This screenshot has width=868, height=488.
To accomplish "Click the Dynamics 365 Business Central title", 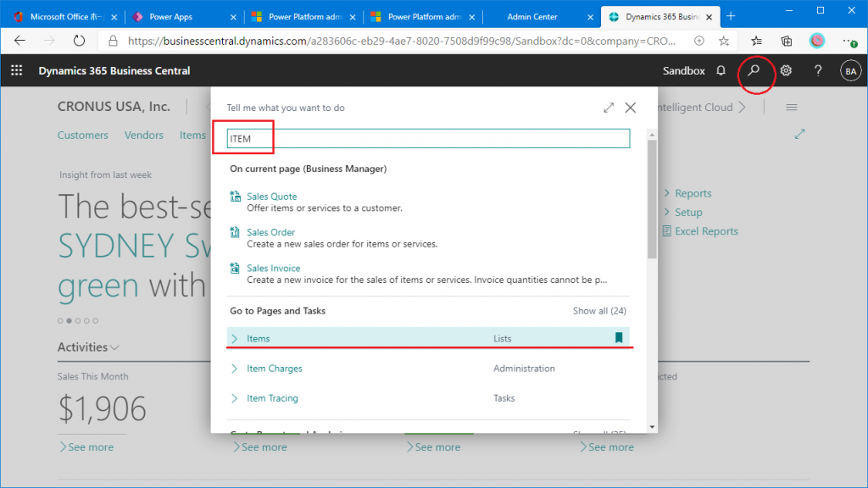I will [114, 71].
